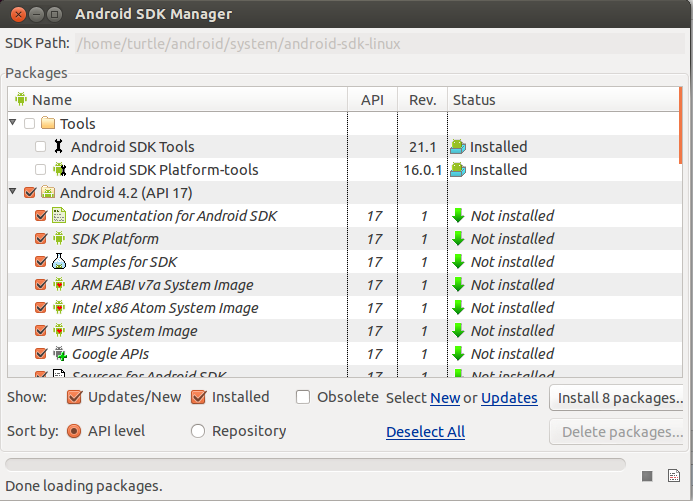The width and height of the screenshot is (693, 501).
Task: Click the Samples for SDK flask icon
Action: point(58,262)
